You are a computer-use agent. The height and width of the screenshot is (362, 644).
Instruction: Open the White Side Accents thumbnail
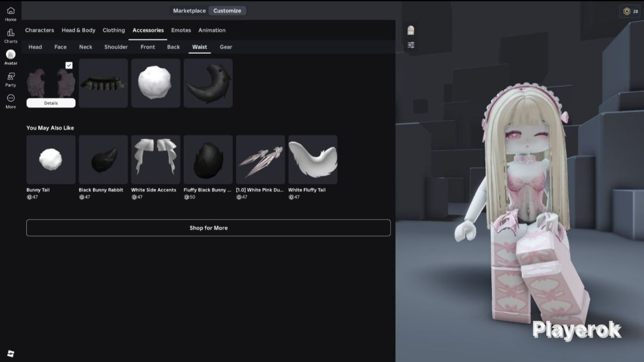coord(156,159)
